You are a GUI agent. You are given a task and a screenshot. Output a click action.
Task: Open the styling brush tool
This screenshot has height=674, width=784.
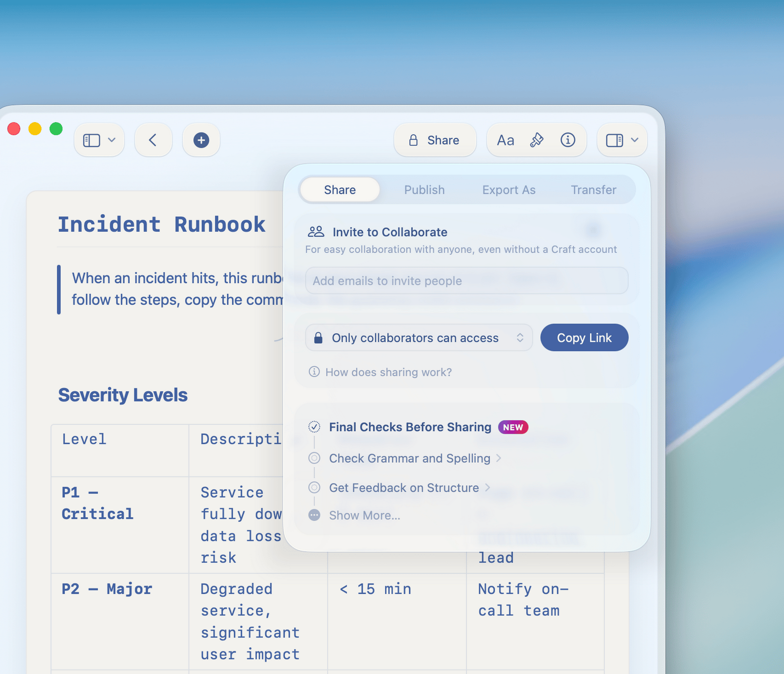click(536, 140)
